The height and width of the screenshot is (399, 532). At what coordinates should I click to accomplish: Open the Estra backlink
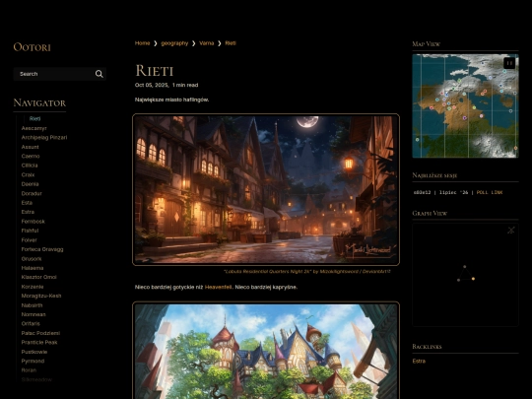point(419,361)
